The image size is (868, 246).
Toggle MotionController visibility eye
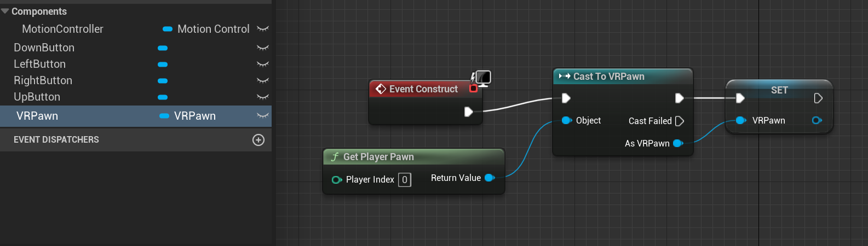[263, 29]
